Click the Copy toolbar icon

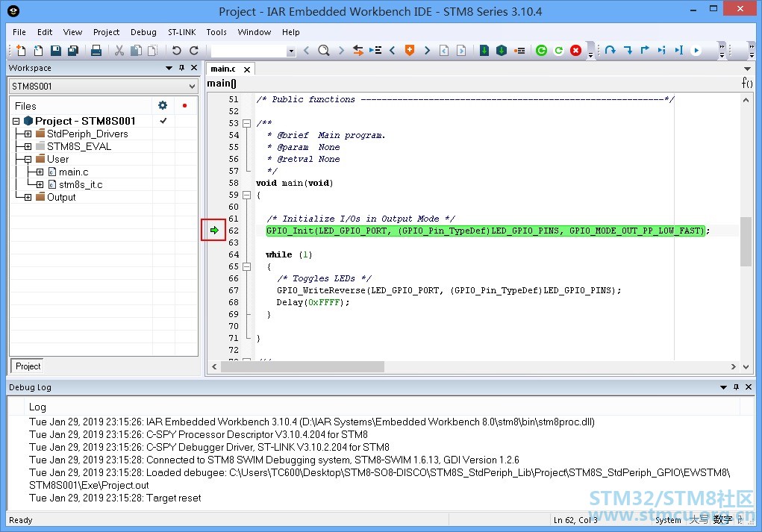coord(137,50)
